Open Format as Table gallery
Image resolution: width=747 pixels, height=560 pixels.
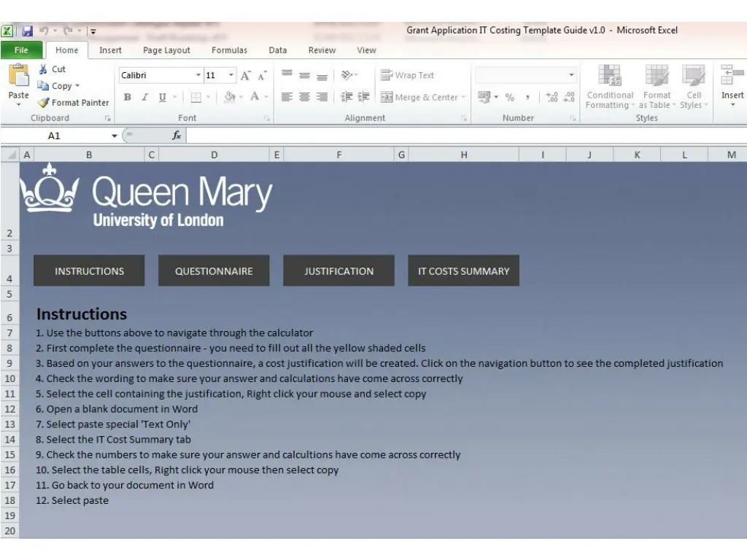point(657,87)
